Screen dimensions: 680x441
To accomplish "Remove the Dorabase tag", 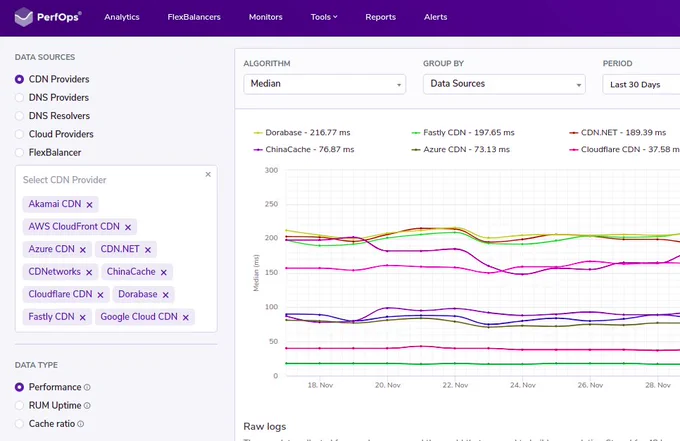I will 166,295.
